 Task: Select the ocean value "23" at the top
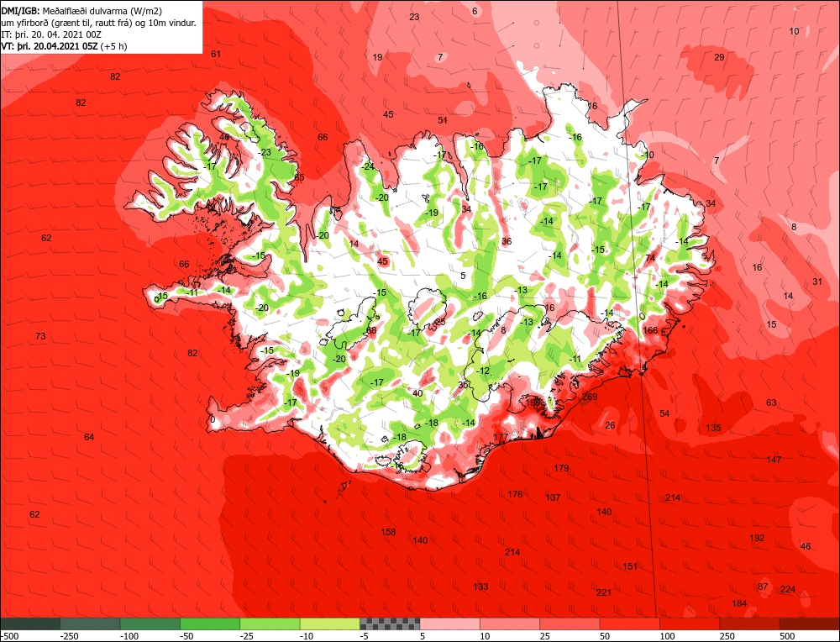(414, 17)
